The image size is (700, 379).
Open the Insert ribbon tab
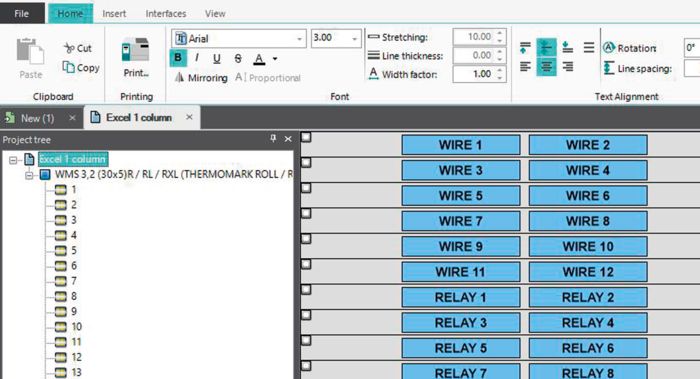(114, 13)
